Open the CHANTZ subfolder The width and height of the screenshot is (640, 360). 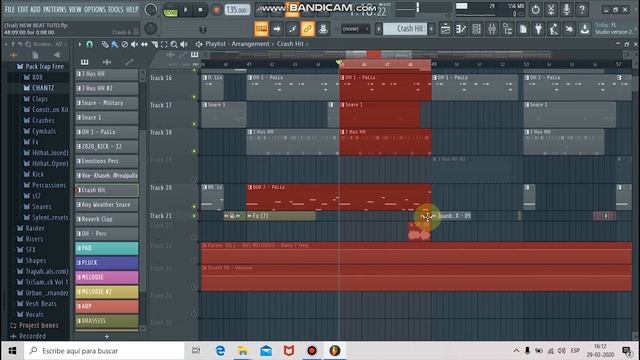43,88
